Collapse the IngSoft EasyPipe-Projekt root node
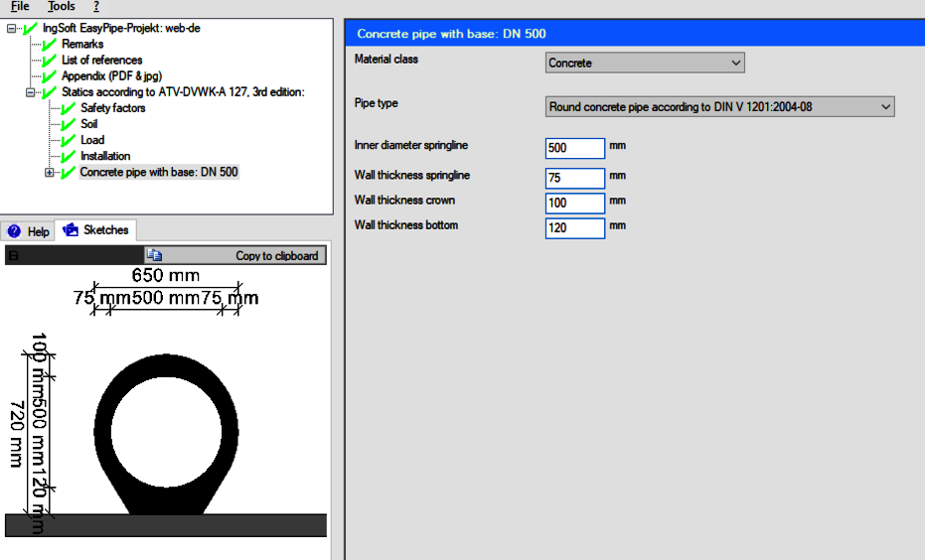Viewport: 925px width, 560px height. 12,29
